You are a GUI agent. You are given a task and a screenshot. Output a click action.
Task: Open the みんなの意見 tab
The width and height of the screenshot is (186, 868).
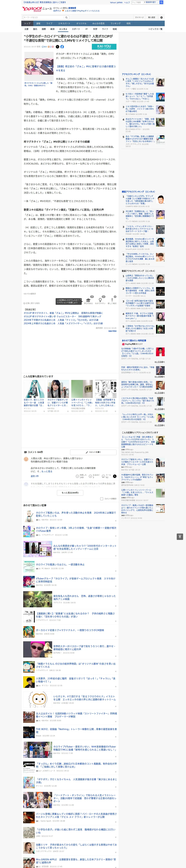(x=99, y=24)
